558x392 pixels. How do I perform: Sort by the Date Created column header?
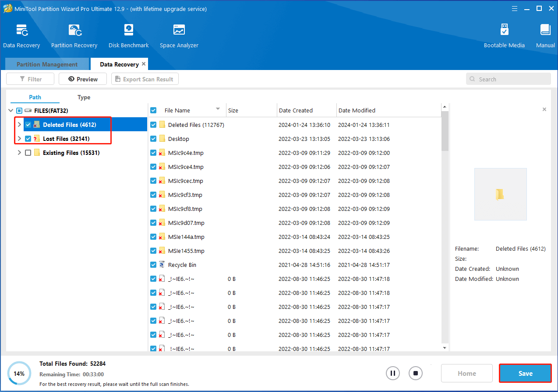pyautogui.click(x=307, y=110)
